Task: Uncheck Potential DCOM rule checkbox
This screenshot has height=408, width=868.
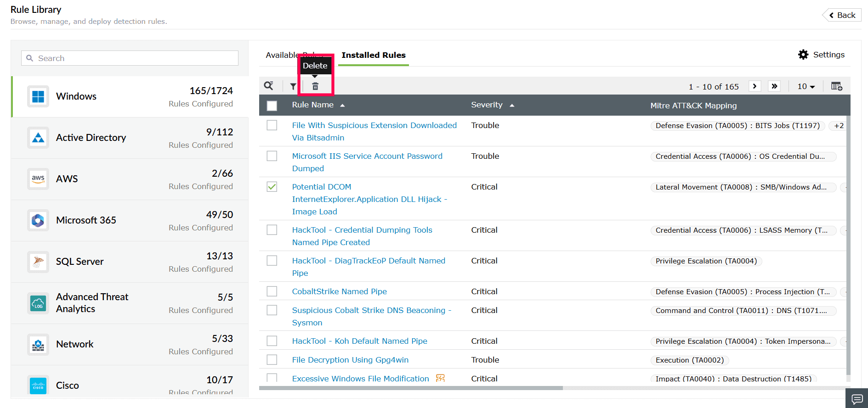Action: (272, 187)
